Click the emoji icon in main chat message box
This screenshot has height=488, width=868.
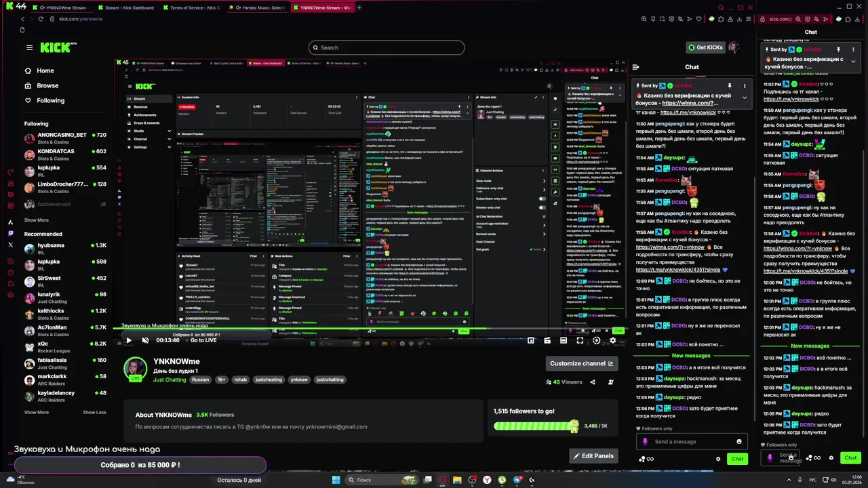pyautogui.click(x=739, y=442)
